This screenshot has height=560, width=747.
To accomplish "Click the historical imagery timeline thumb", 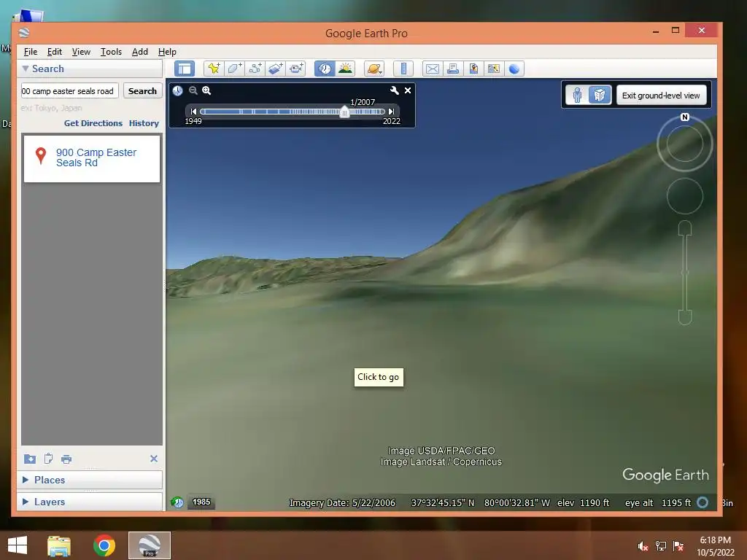I will coord(344,112).
